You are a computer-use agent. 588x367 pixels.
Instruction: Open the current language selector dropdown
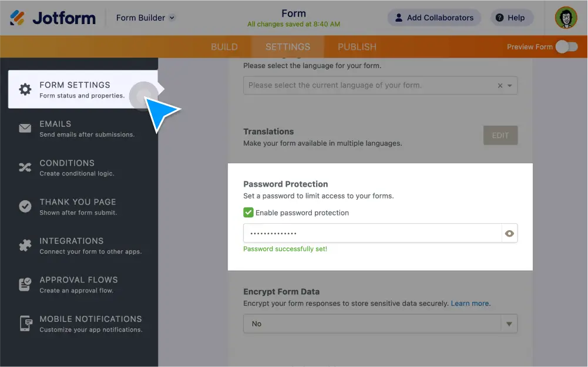click(509, 85)
